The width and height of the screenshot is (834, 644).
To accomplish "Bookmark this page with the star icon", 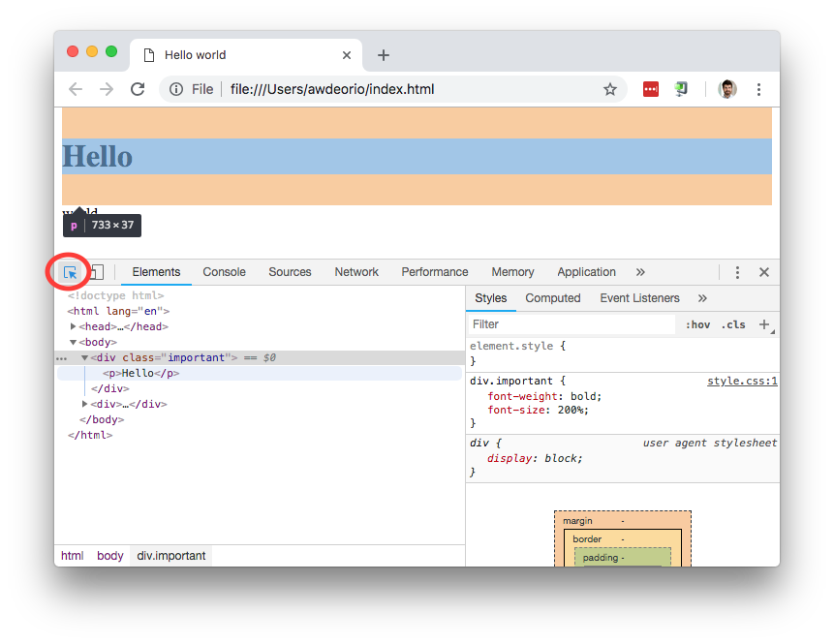I will click(610, 89).
